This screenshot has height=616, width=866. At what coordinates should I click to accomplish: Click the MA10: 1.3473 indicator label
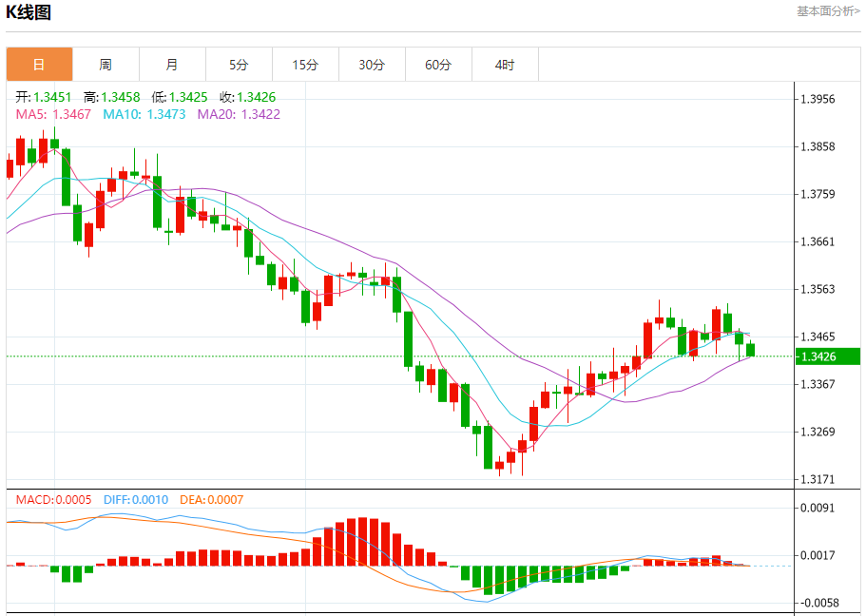tap(144, 114)
